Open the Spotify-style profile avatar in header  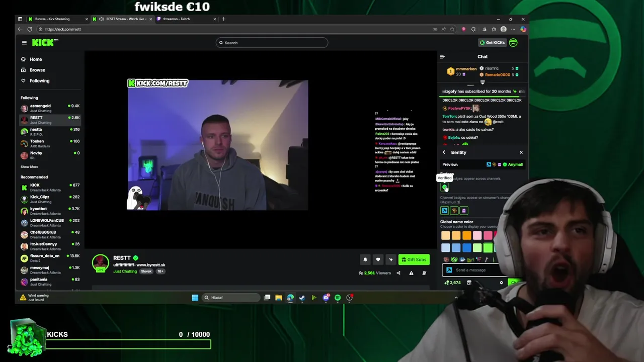click(513, 43)
